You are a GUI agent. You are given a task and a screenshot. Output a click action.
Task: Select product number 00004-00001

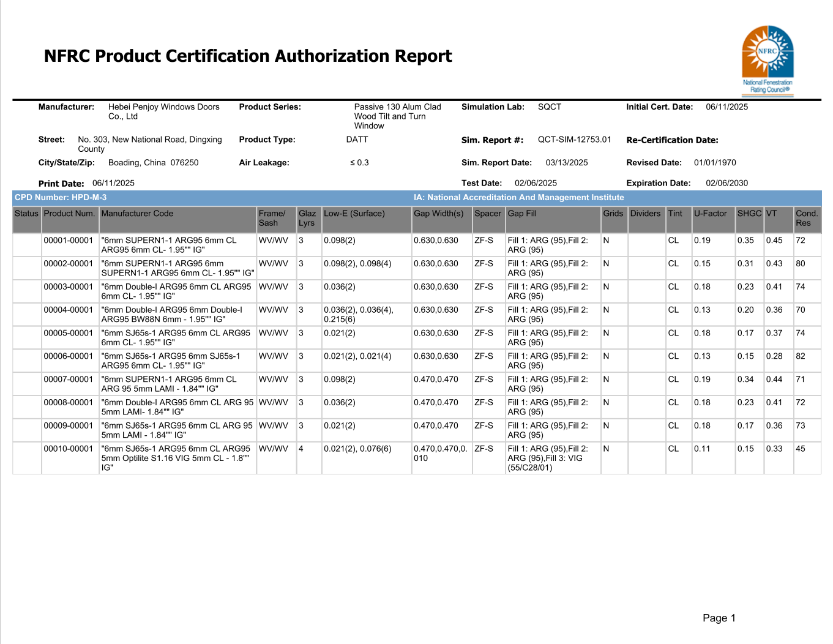(x=69, y=310)
